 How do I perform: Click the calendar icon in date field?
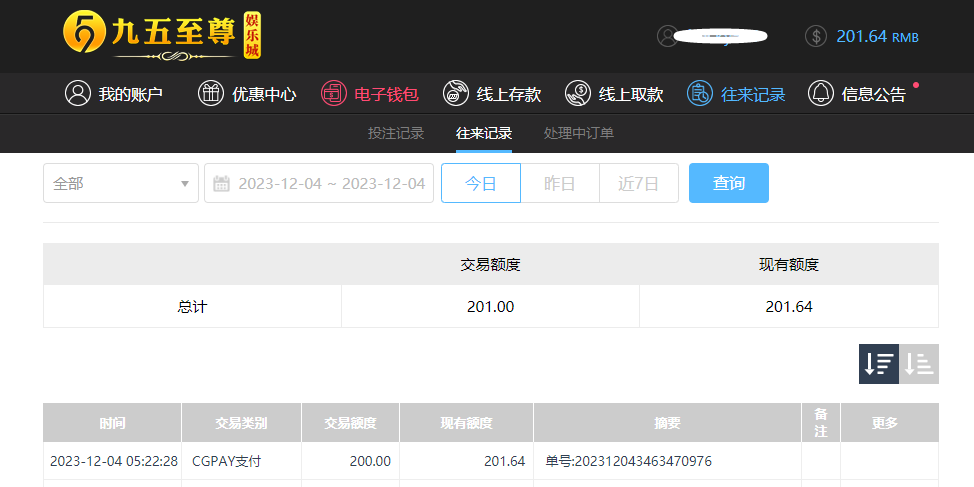pyautogui.click(x=221, y=183)
